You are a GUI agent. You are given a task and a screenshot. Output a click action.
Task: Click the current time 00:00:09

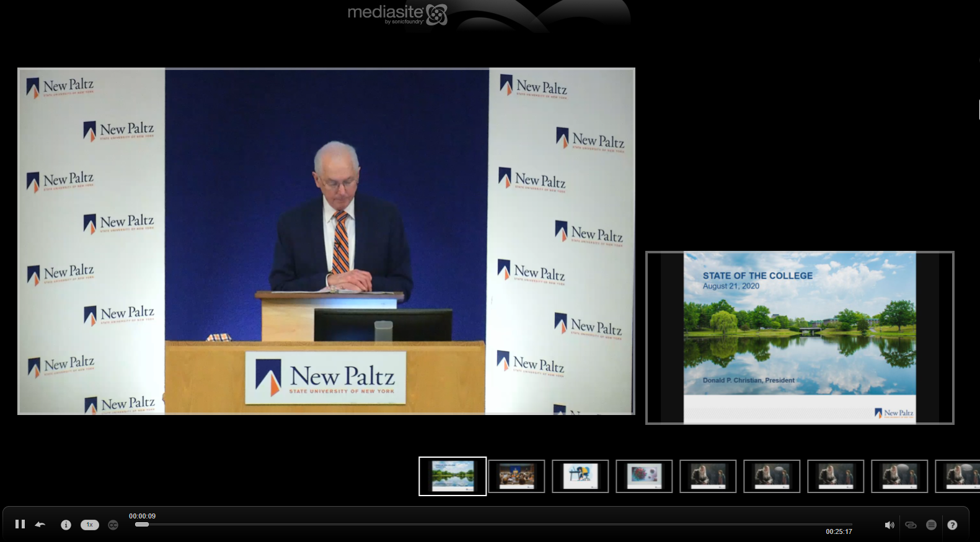[x=142, y=516]
